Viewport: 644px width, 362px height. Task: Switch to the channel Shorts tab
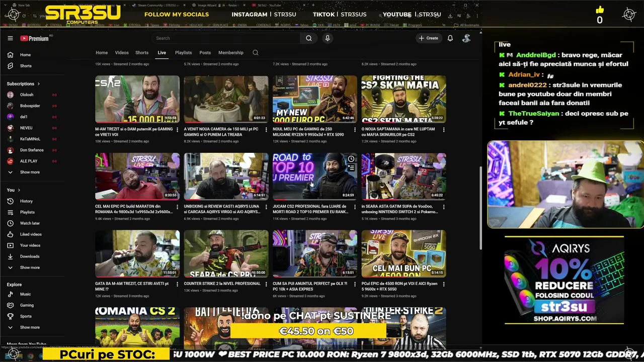tap(142, 53)
